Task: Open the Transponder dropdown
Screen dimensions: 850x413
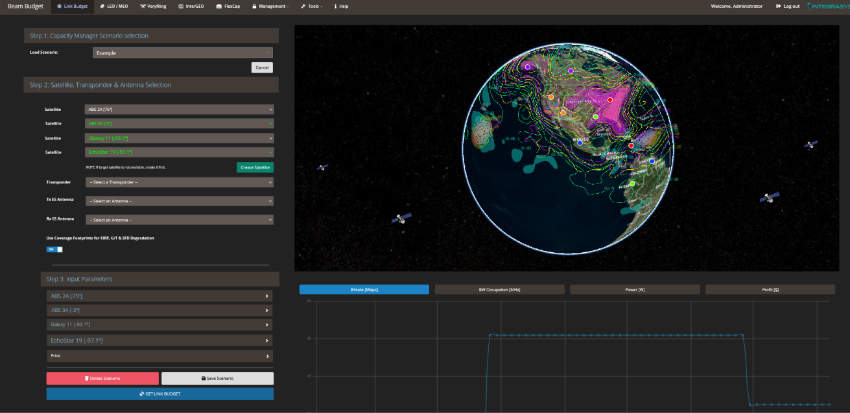Action: (x=181, y=183)
